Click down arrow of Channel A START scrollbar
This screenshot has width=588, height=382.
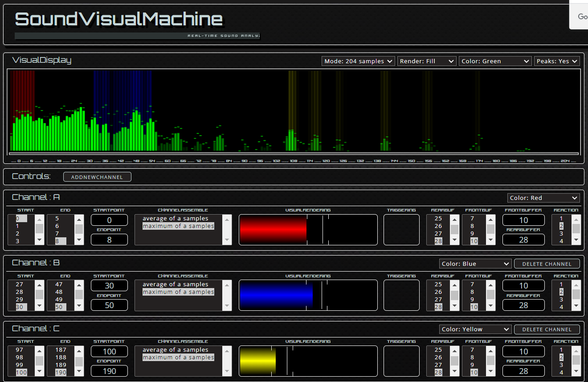[40, 240]
